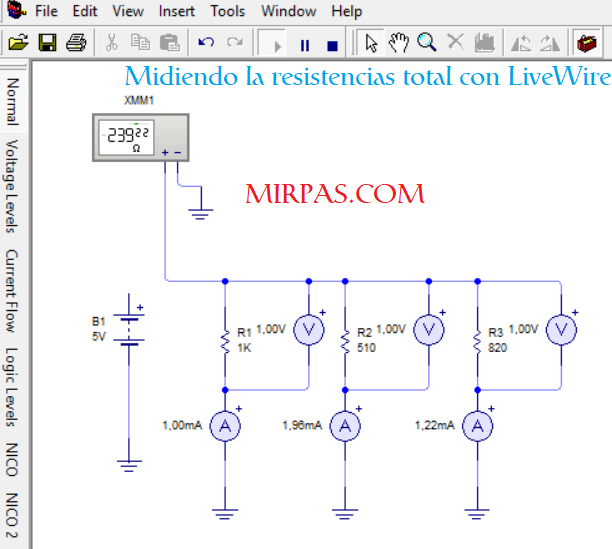Open the Help menu
The height and width of the screenshot is (549, 612).
point(347,11)
